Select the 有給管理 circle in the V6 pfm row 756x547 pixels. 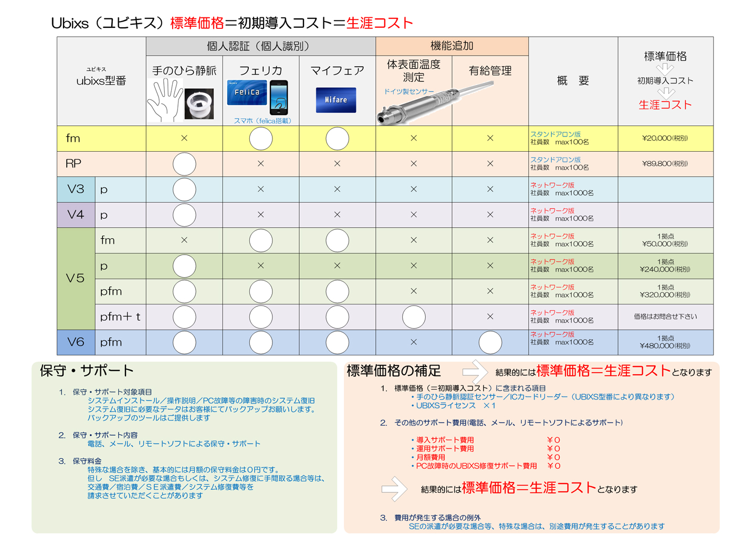tap(490, 342)
